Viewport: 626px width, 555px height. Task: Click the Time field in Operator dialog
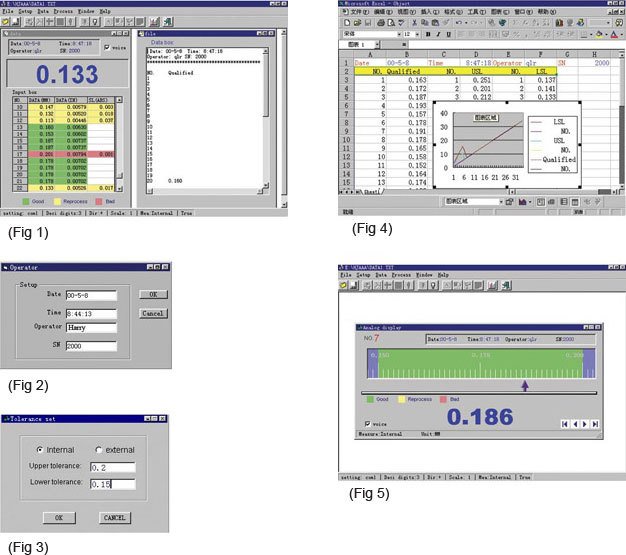(x=91, y=313)
